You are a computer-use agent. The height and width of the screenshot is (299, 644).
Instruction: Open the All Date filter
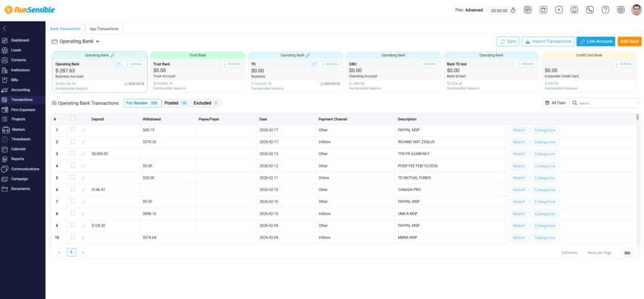[555, 103]
